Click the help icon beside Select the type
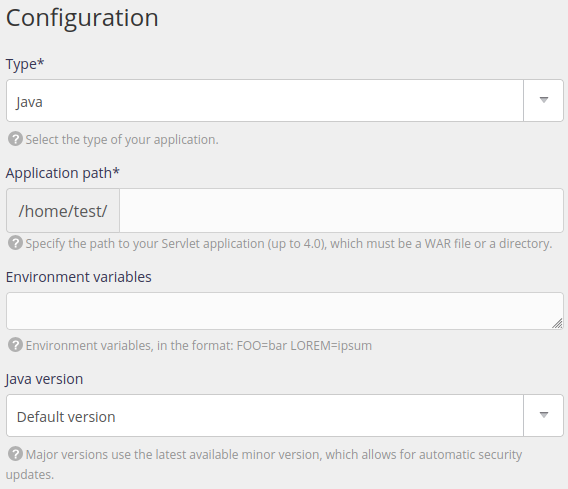This screenshot has width=568, height=489. pos(15,139)
